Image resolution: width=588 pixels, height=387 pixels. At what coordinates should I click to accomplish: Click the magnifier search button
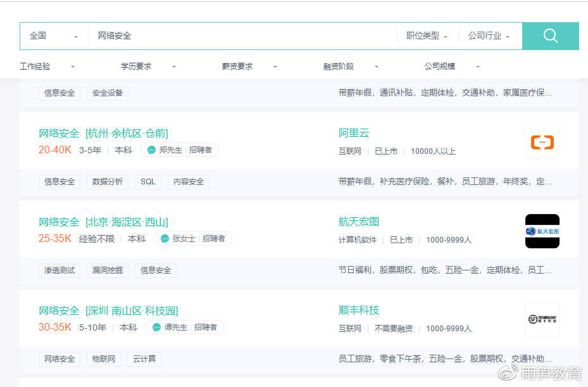[x=550, y=36]
